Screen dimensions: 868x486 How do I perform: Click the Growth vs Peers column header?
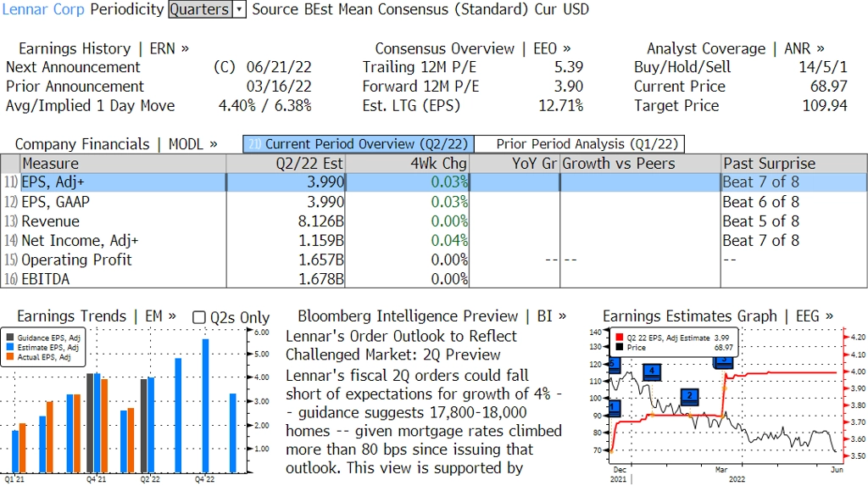(x=641, y=164)
